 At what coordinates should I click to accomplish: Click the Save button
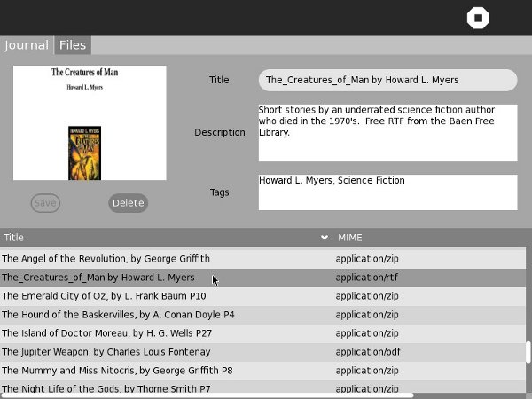tap(45, 203)
